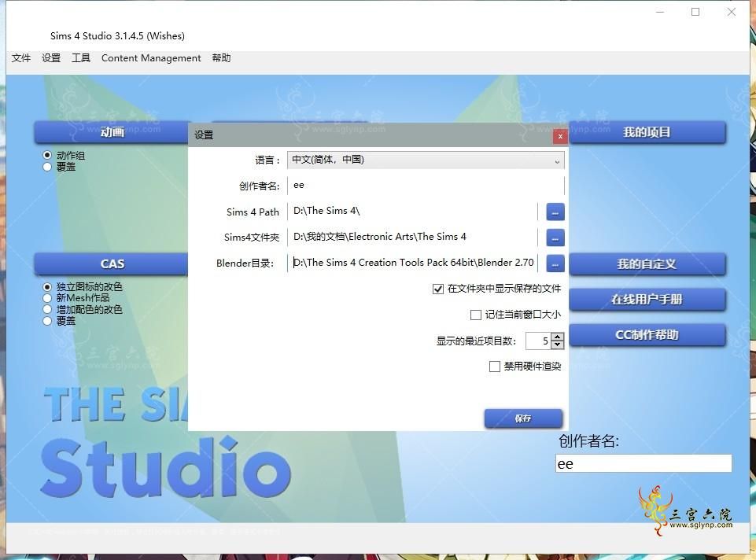Click the Sims 4 Path text field
This screenshot has width=756, height=560.
click(413, 211)
